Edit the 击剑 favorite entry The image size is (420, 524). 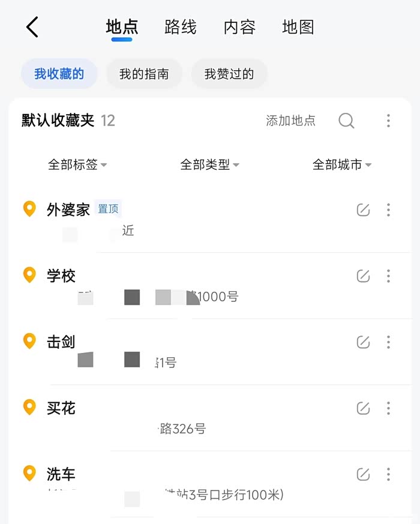pyautogui.click(x=363, y=342)
